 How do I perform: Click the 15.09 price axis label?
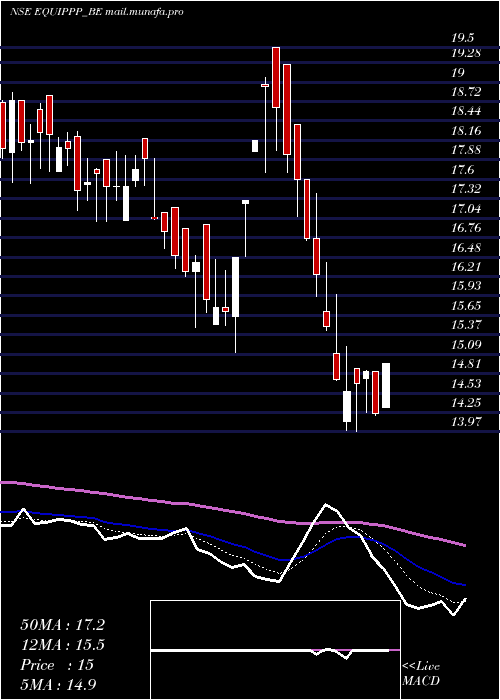[x=466, y=344]
